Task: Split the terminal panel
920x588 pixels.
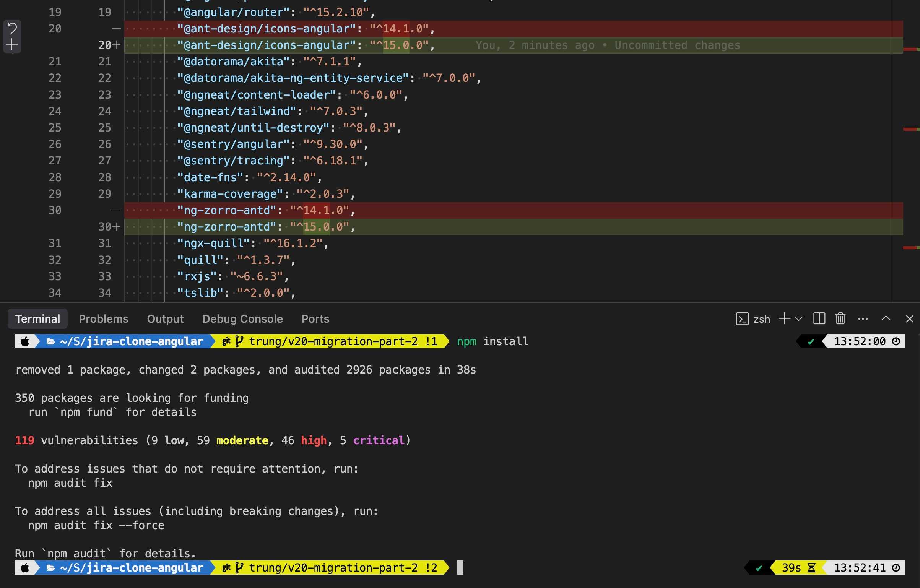Action: (819, 318)
